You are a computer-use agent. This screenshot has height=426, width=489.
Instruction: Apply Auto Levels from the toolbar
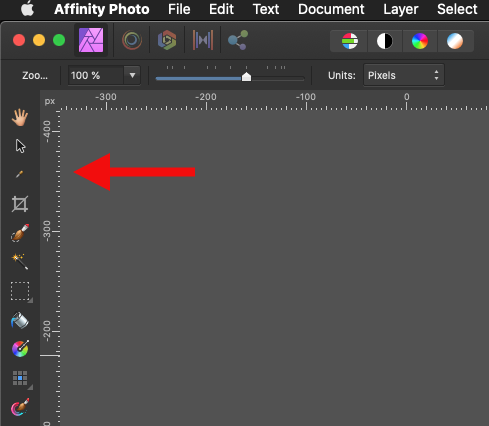click(350, 41)
